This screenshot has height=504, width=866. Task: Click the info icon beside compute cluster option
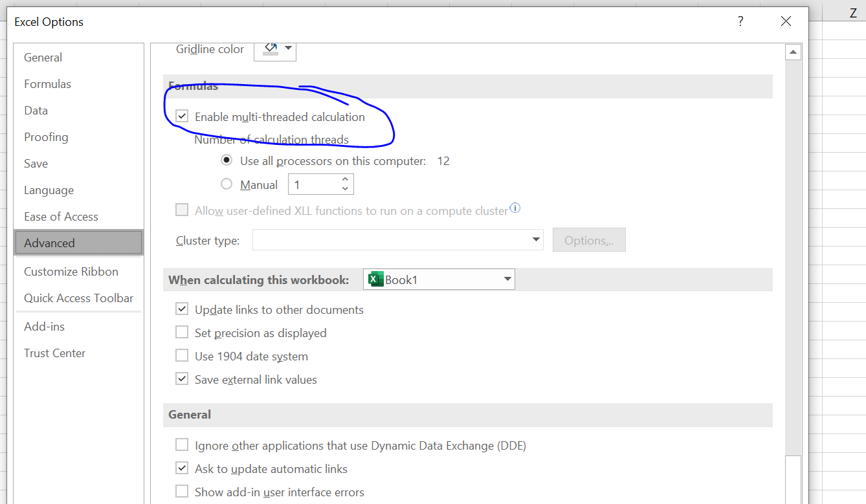[x=515, y=206]
